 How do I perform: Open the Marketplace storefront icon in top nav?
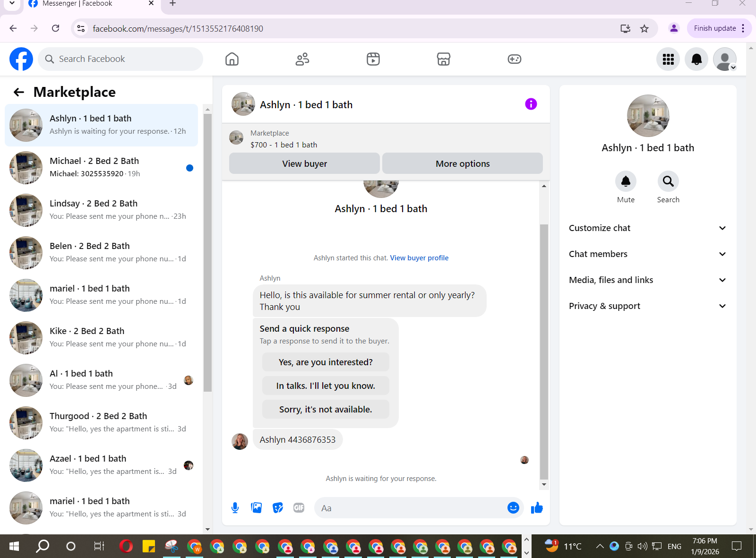pos(444,59)
